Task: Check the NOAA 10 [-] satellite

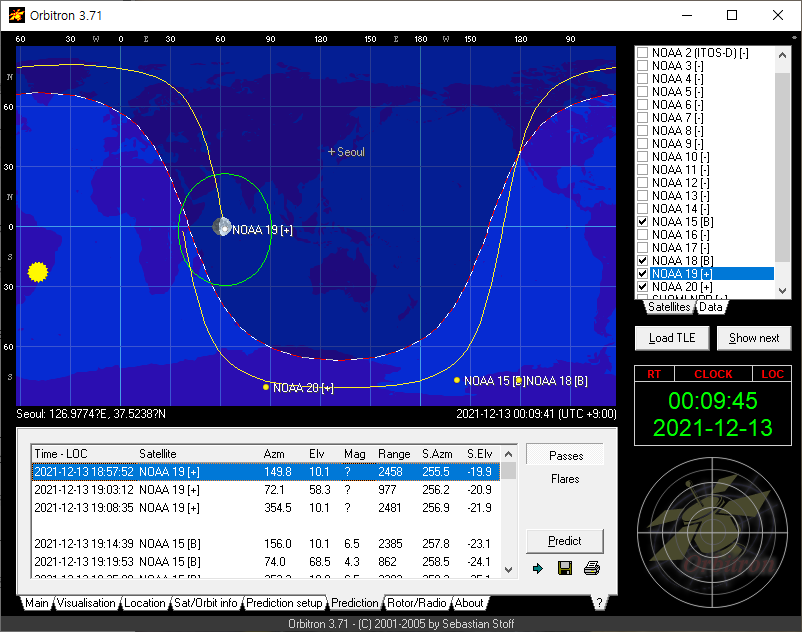Action: pos(643,157)
